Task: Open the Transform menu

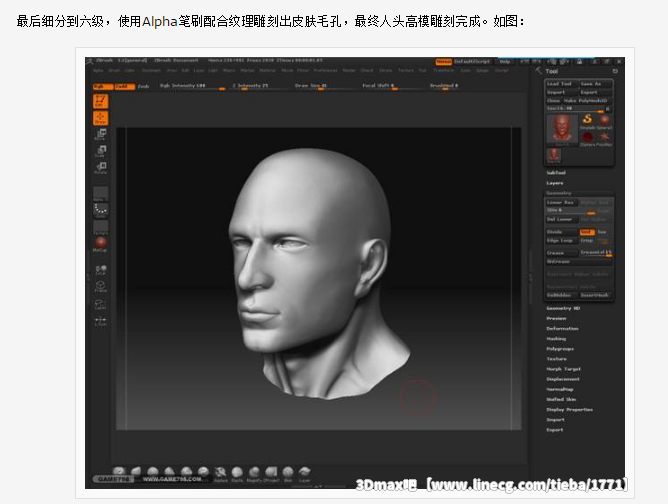Action: (444, 70)
